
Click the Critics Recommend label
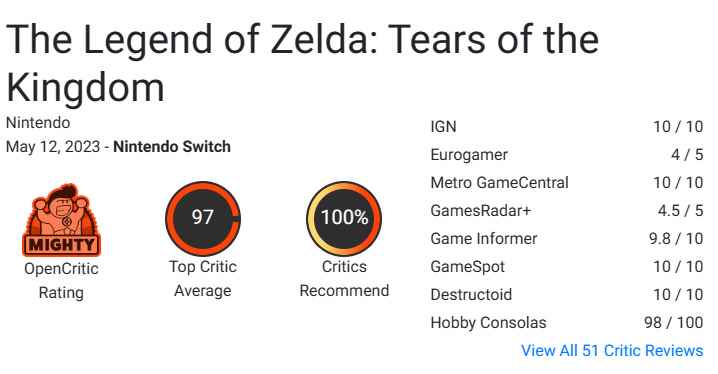(x=344, y=279)
